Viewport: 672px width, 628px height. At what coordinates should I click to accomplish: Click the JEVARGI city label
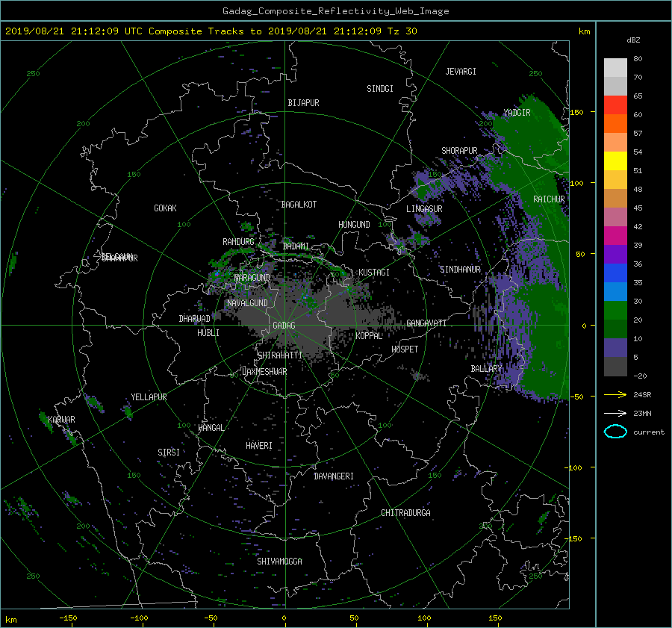[461, 72]
